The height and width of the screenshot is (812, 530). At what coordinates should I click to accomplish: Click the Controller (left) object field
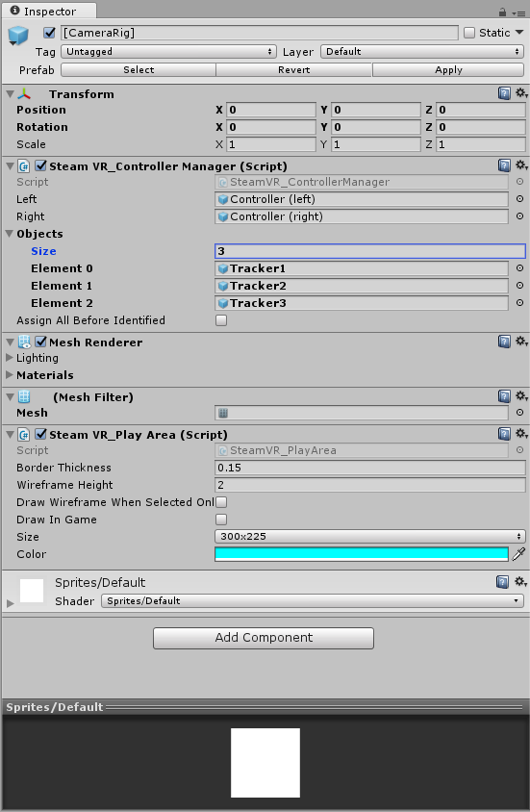[x=362, y=199]
